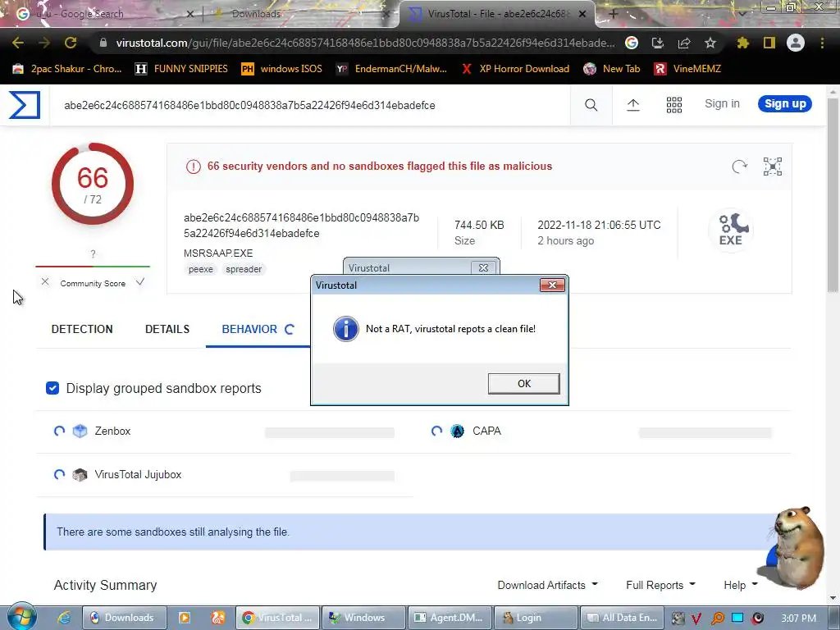
Task: Click the hash search input field
Action: click(309, 105)
